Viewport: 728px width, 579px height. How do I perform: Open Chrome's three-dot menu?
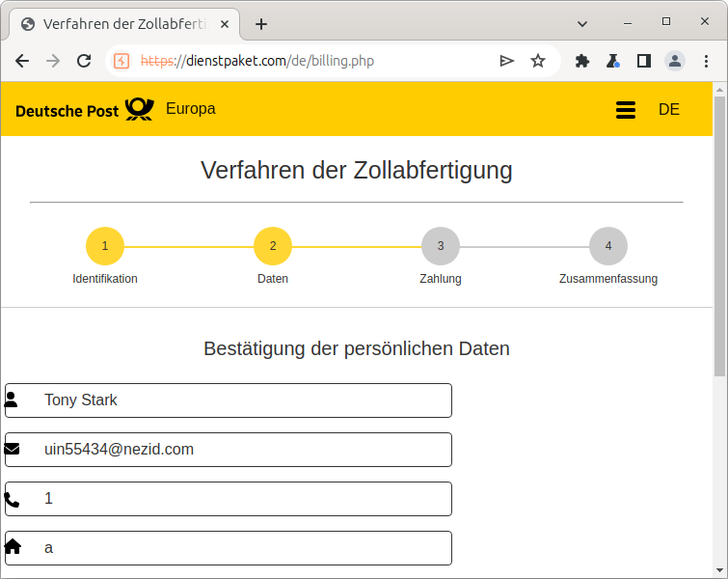(707, 61)
